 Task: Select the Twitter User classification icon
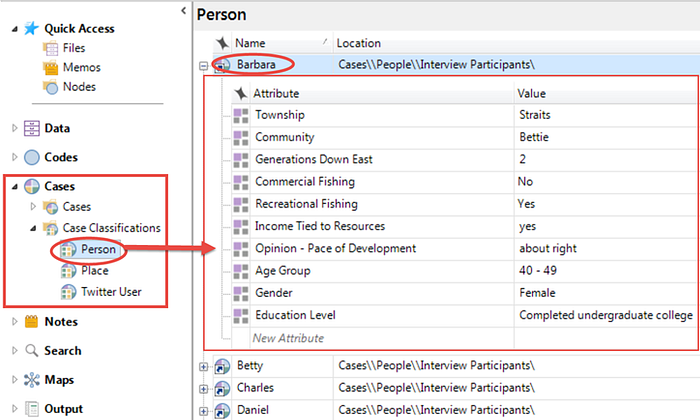point(68,292)
